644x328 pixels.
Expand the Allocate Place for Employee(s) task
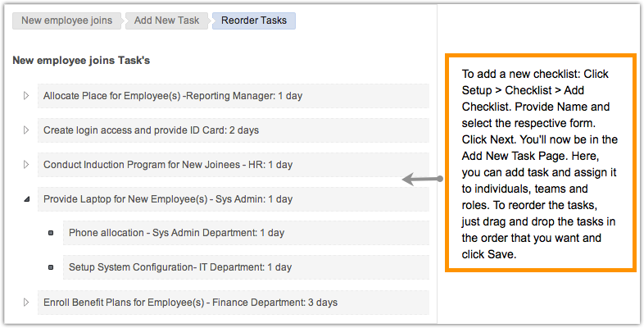pos(26,96)
